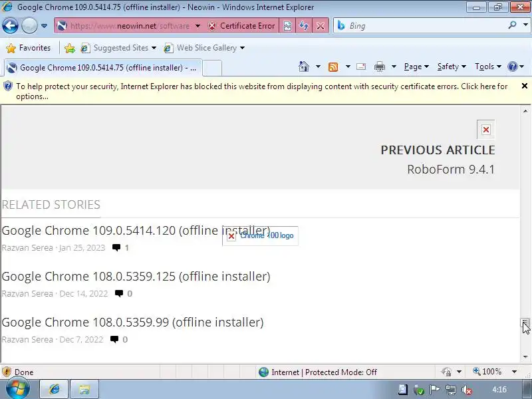
Task: Expand the privacy report dropdown arrow
Action: pos(459,372)
